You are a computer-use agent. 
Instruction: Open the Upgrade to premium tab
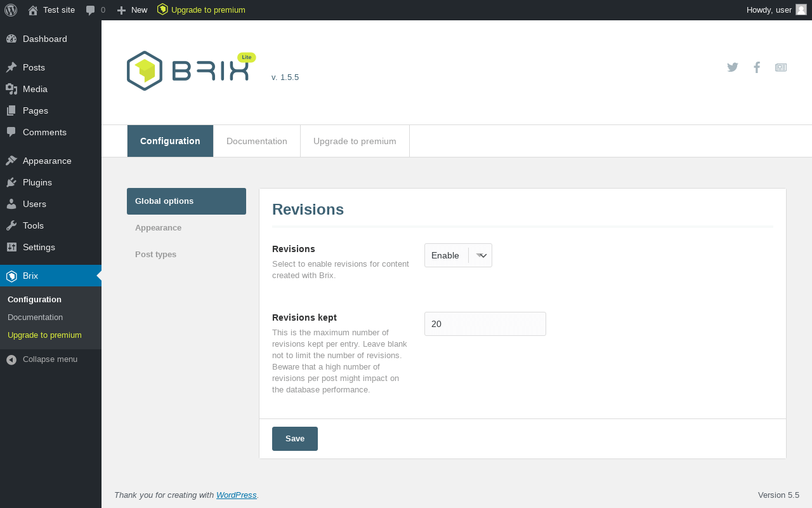click(355, 141)
